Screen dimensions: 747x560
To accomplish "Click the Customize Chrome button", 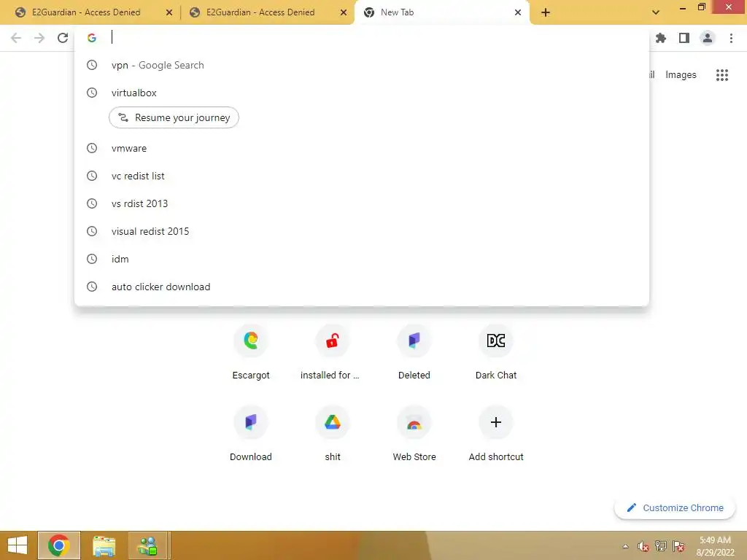I will tap(675, 507).
